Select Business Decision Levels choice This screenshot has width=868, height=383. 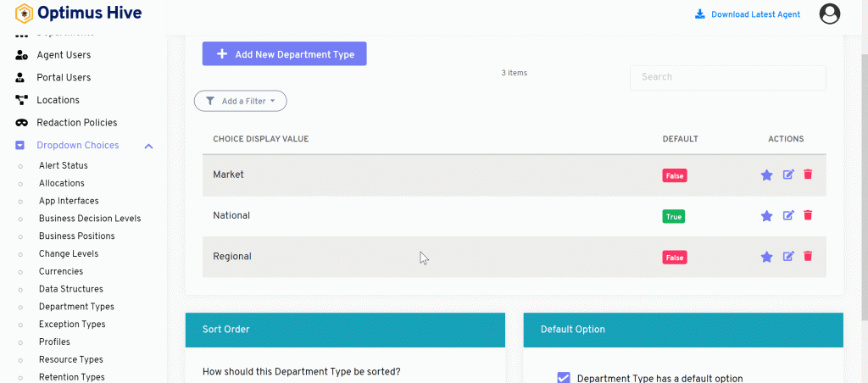tap(90, 219)
